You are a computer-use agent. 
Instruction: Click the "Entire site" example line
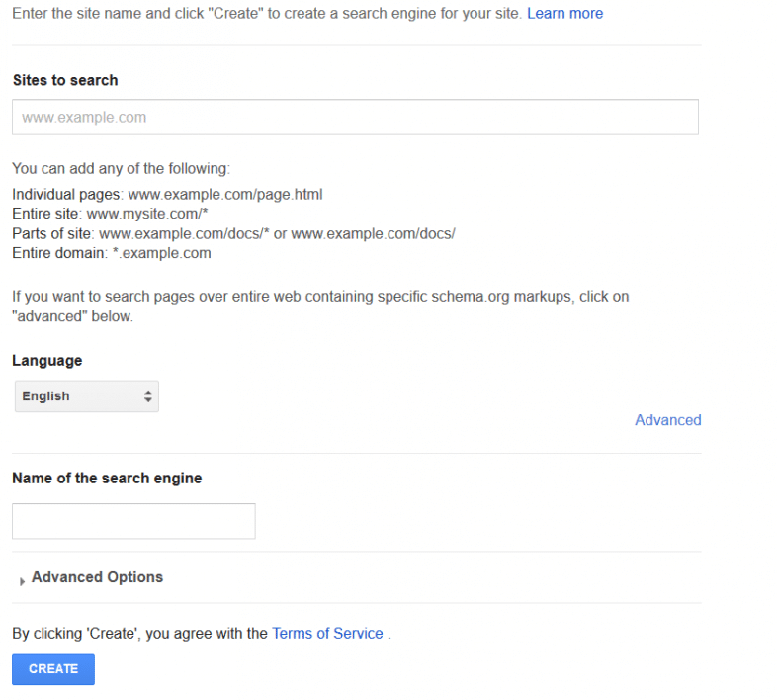(110, 214)
